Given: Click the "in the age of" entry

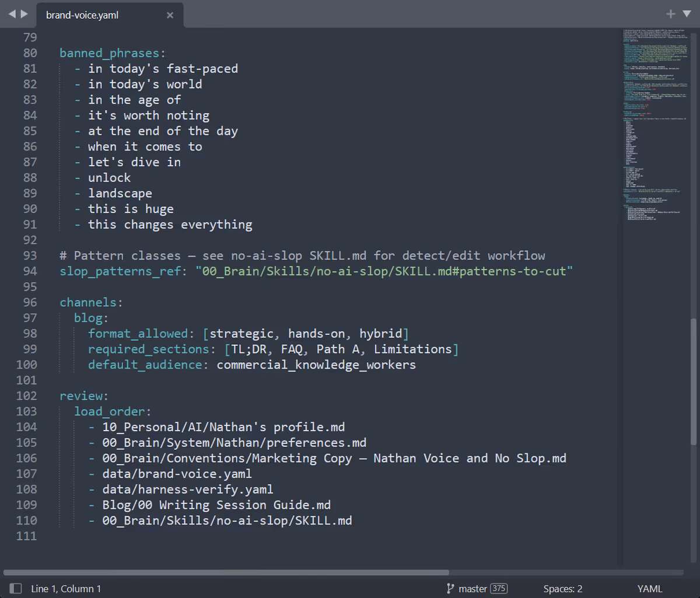Looking at the screenshot, I should coord(134,100).
